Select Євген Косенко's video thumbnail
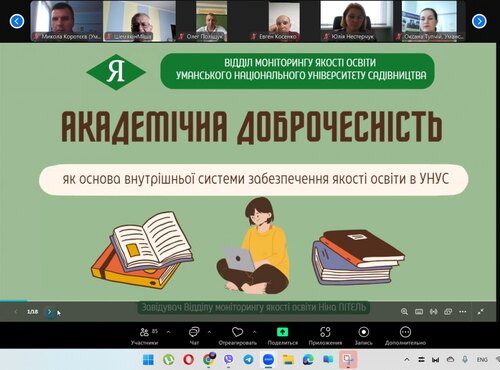Screen dimensions: 500x370 point(284,21)
